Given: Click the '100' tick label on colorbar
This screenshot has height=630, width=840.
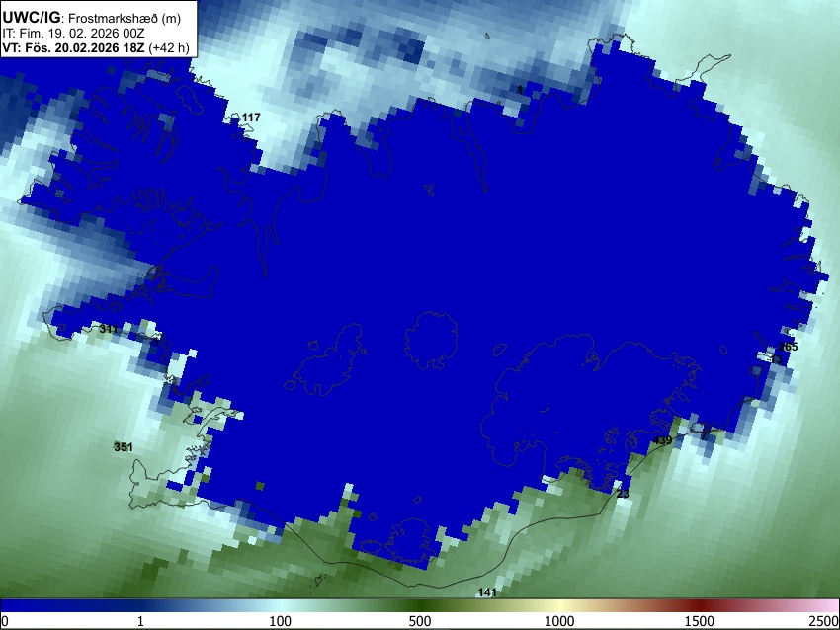Looking at the screenshot, I should [280, 621].
